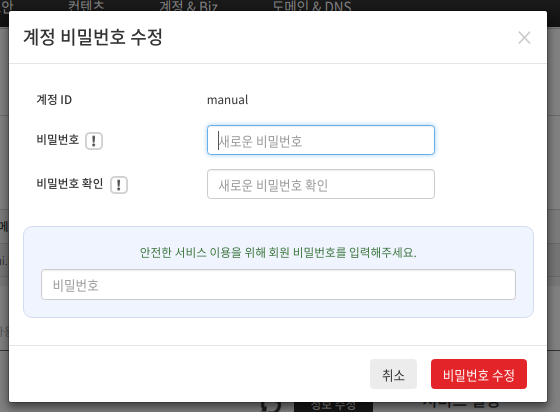Click the dark 정보 수정 button behind dialog
The height and width of the screenshot is (412, 560).
click(x=333, y=406)
